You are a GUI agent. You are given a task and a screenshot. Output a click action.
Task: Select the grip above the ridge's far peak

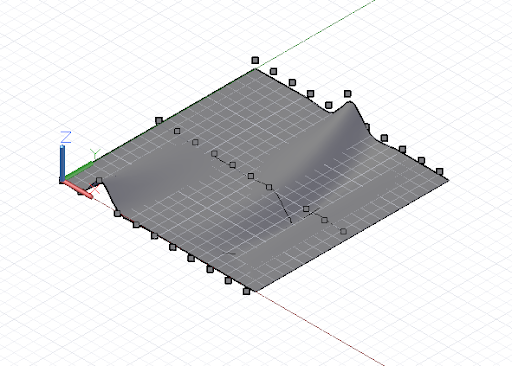pos(347,94)
